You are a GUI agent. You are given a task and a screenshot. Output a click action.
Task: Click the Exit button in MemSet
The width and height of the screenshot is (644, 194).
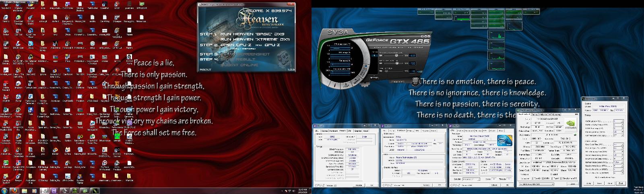[621, 183]
